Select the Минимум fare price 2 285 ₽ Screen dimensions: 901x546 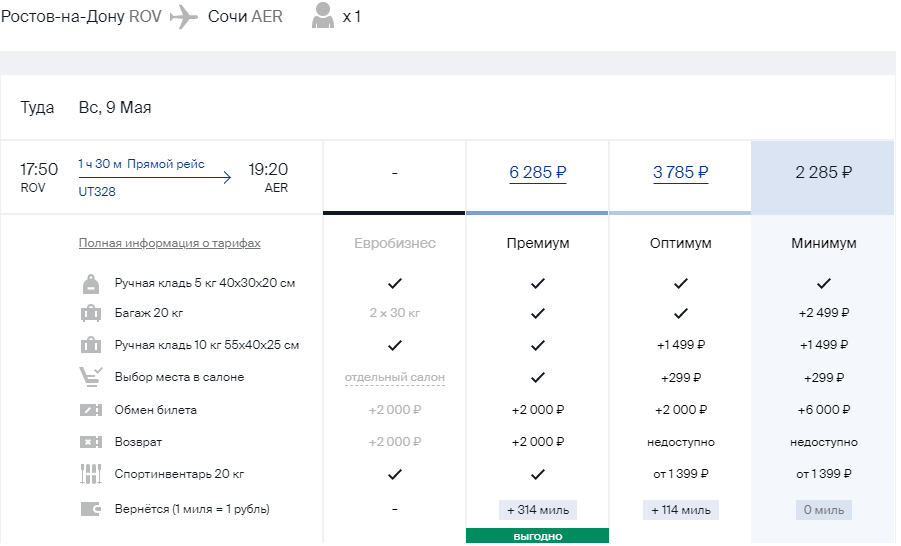click(x=823, y=172)
